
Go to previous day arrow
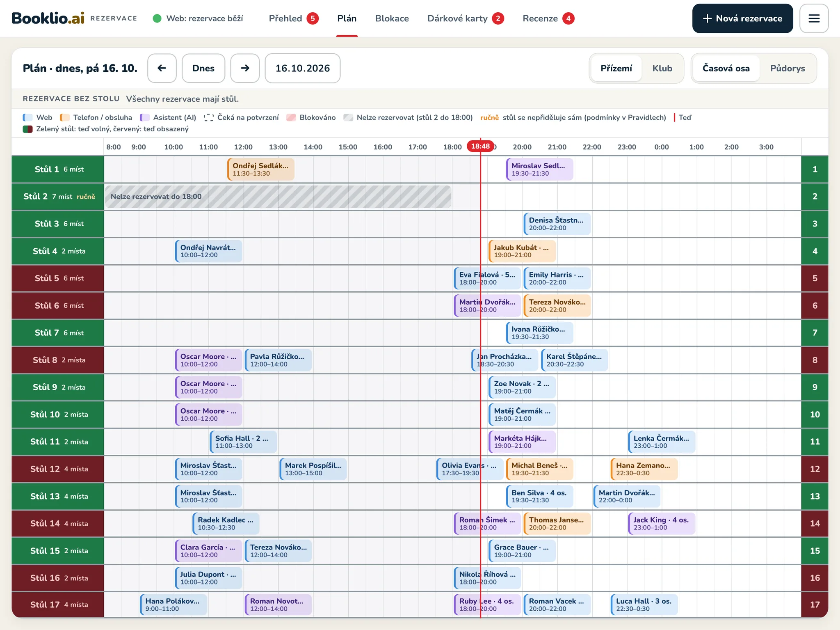coord(162,68)
